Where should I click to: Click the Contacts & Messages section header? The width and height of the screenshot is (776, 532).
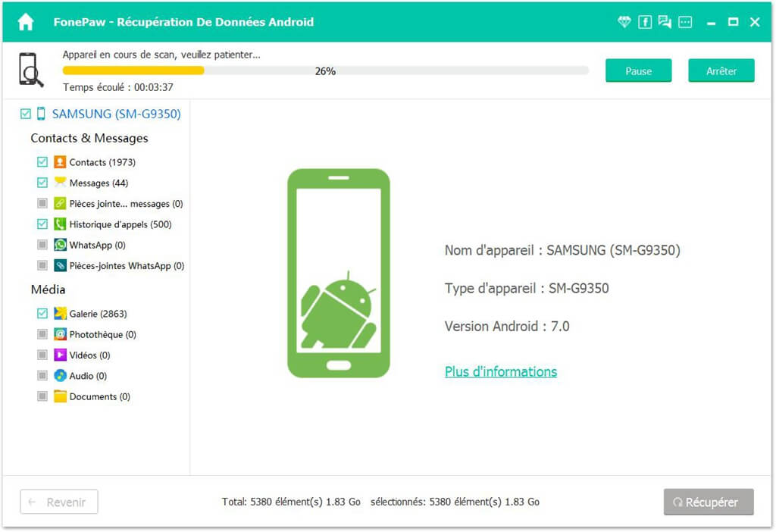click(89, 138)
